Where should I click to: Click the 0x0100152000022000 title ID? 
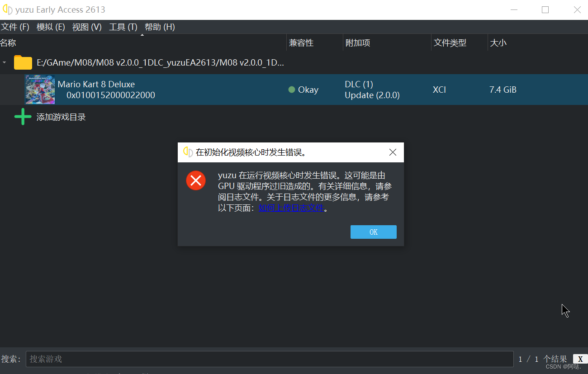click(x=111, y=95)
